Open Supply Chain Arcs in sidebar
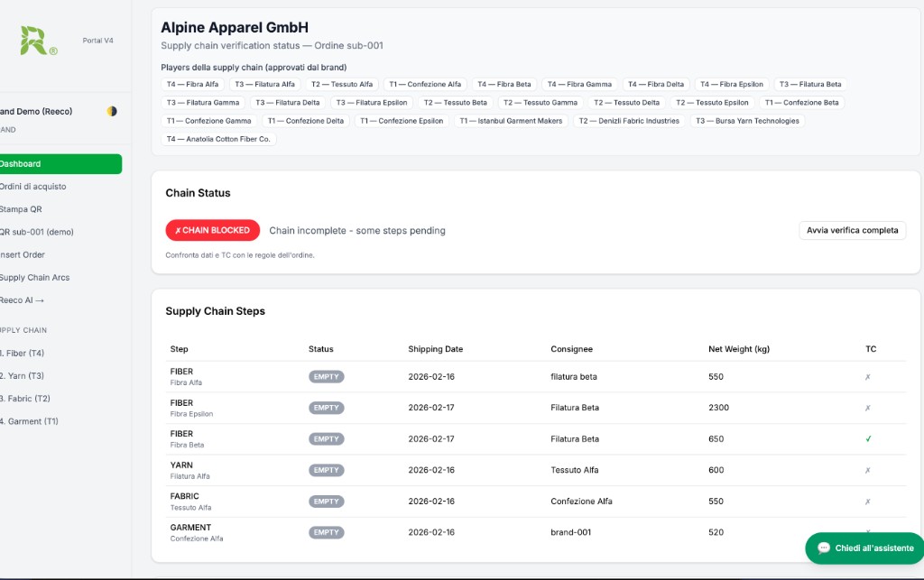This screenshot has width=924, height=580. 35,277
